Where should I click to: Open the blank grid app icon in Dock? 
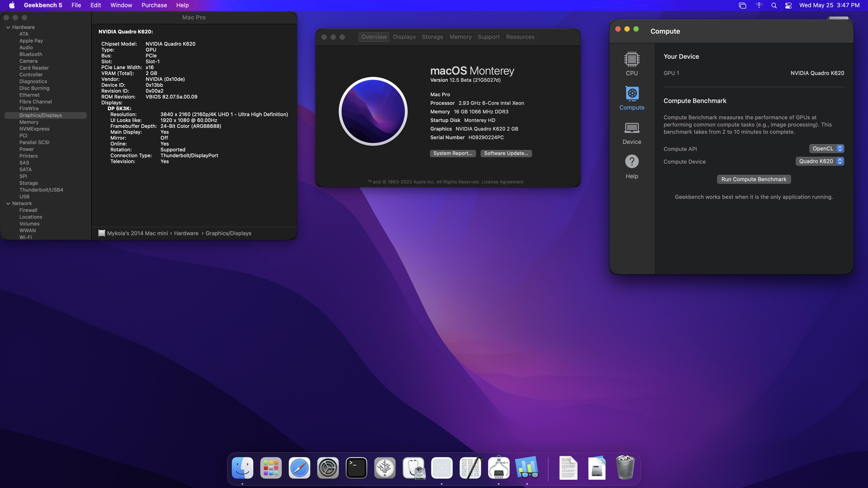point(442,468)
